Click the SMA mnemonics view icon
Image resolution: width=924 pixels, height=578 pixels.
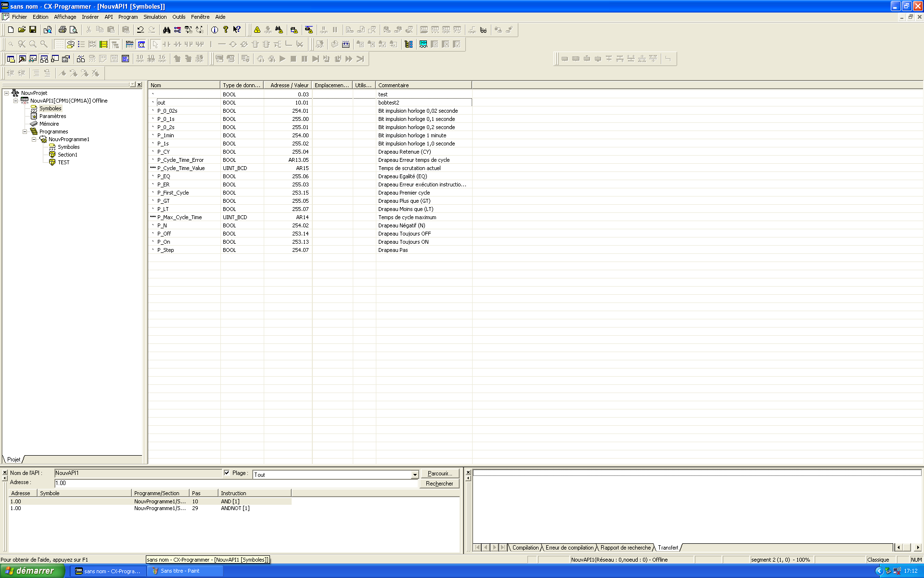pos(129,44)
